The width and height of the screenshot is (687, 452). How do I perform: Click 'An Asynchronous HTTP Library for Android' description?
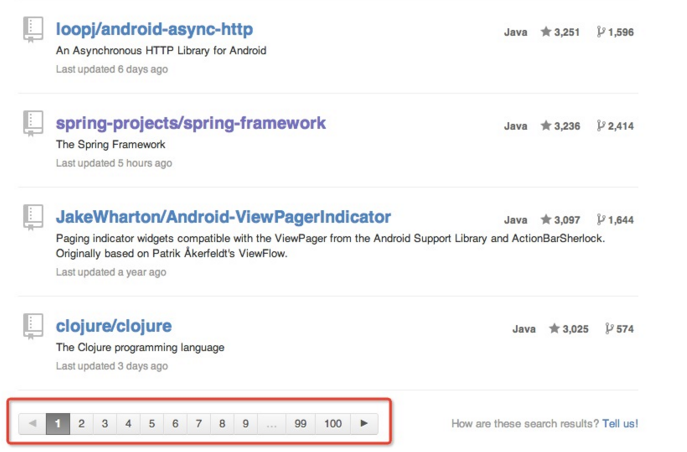coord(161,51)
